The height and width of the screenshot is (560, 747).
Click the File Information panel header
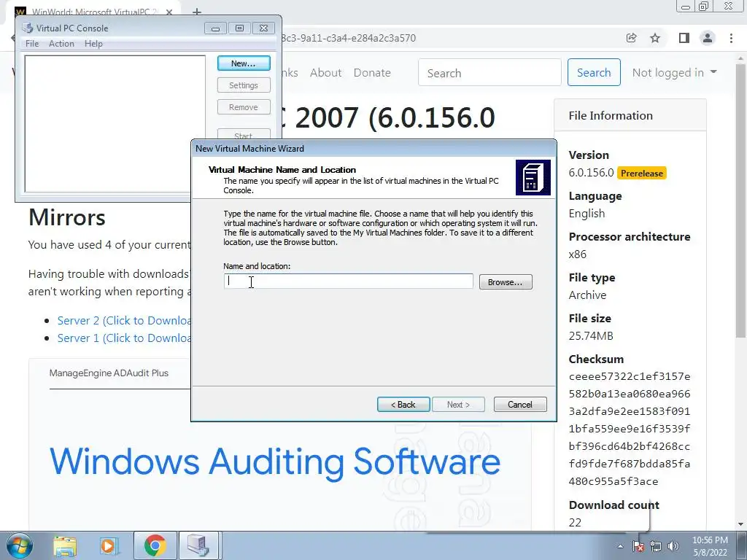click(x=630, y=115)
